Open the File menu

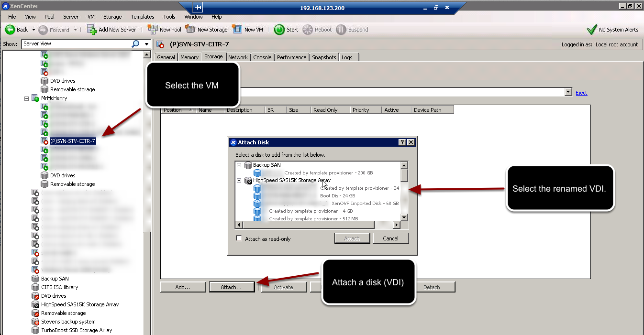(12, 17)
